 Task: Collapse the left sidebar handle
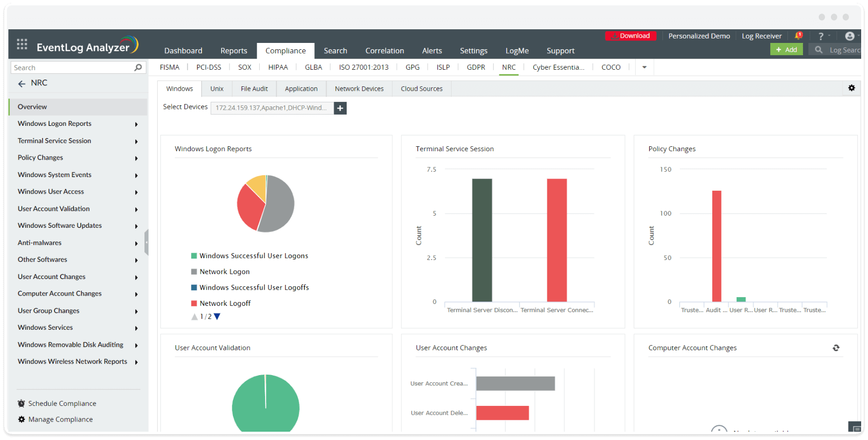[x=146, y=242]
